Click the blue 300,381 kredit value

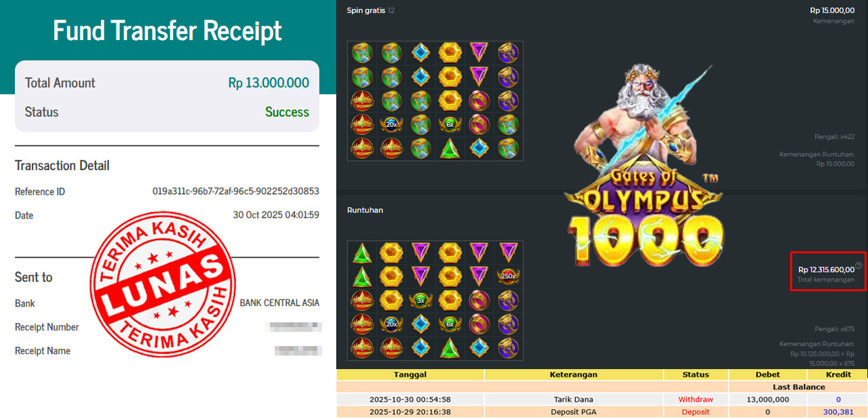click(839, 412)
